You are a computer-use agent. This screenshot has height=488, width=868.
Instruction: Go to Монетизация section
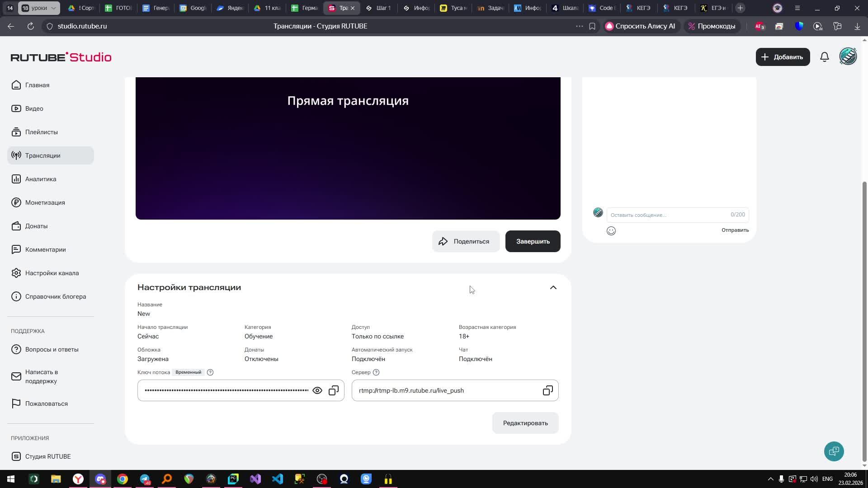click(x=45, y=202)
